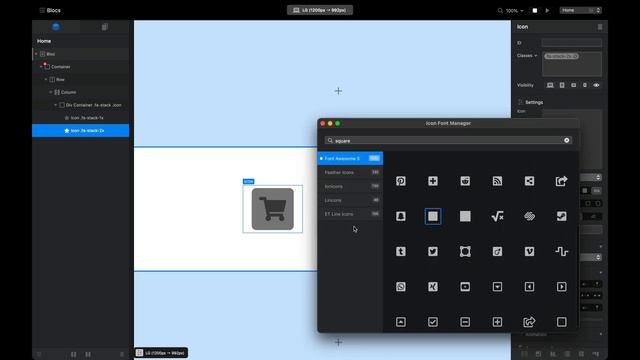Click the square stop button in the top bar

(535, 10)
